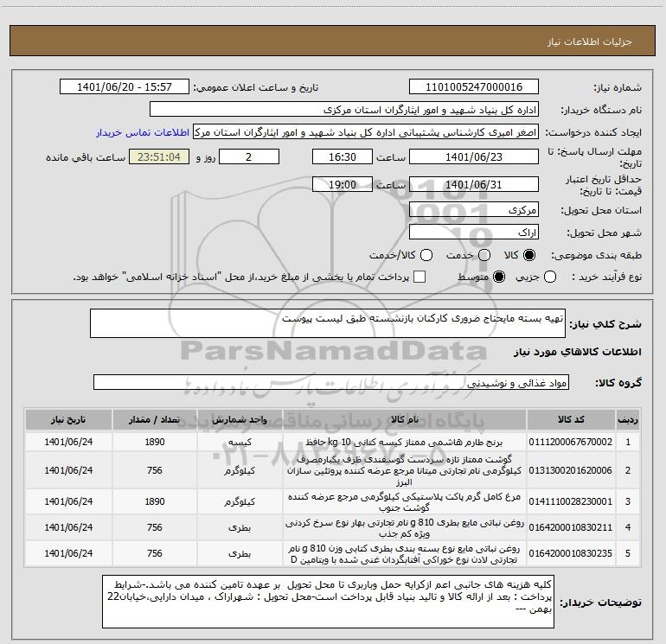Click the گوشت ممتاز تازه سردست product name

click(x=405, y=470)
